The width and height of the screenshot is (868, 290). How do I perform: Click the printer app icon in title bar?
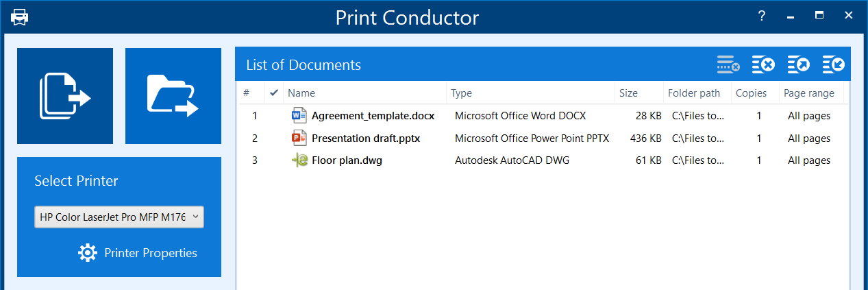pyautogui.click(x=19, y=17)
